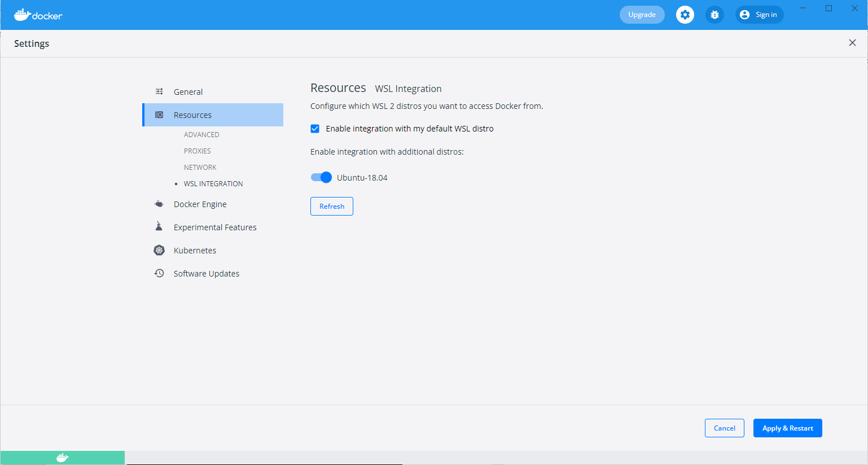Maximize the Docker Desktop window
868x465 pixels.
829,8
